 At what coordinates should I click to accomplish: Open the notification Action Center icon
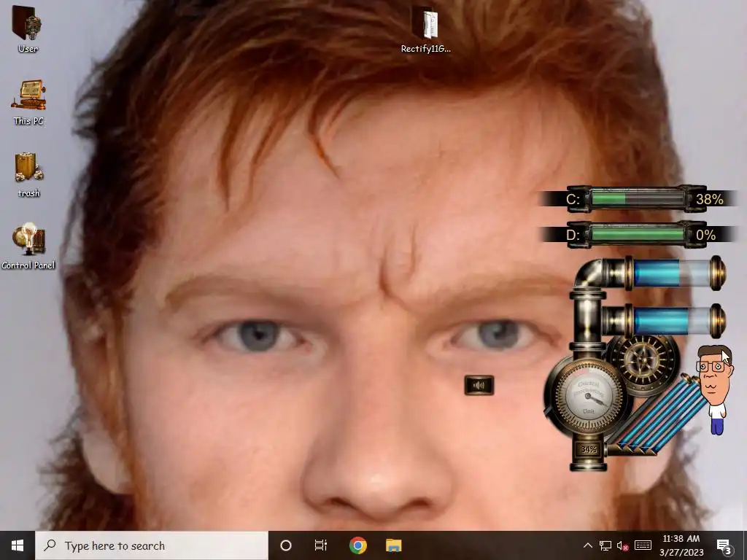tap(724, 545)
